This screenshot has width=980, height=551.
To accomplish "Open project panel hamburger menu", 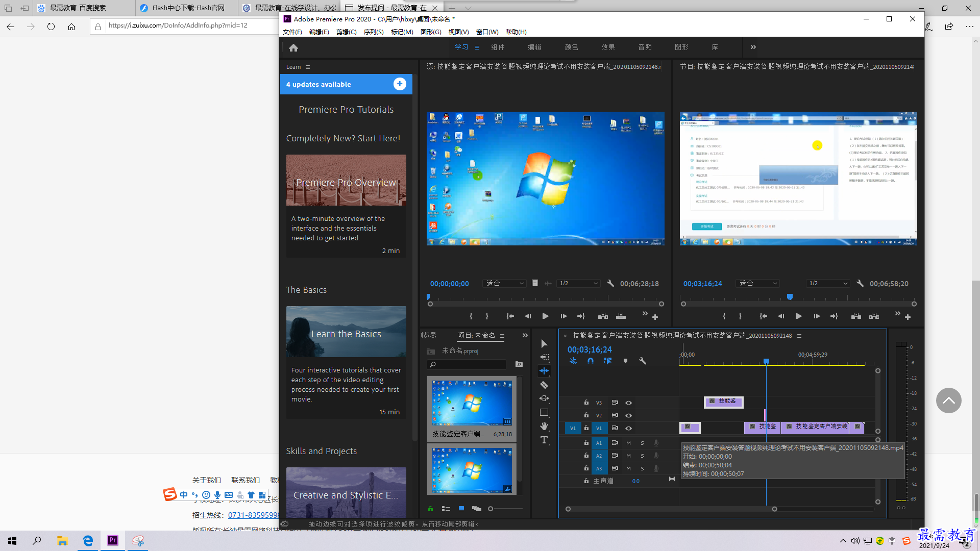I will [x=502, y=336].
